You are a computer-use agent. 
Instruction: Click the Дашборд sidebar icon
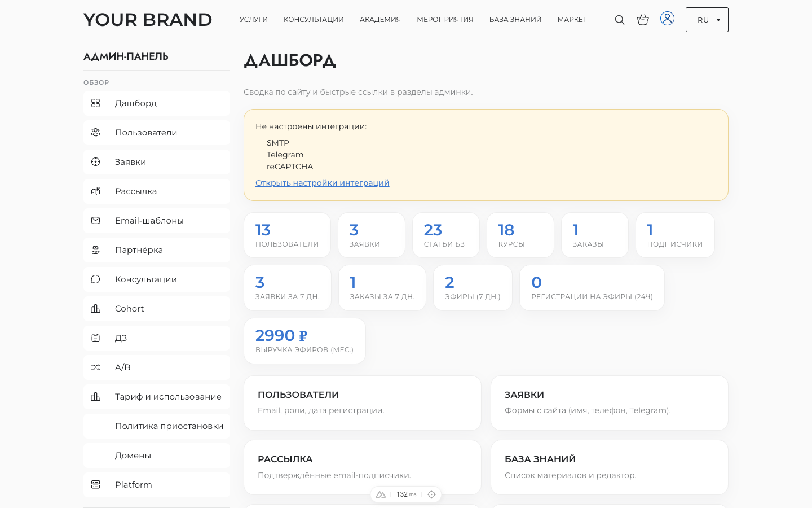96,103
